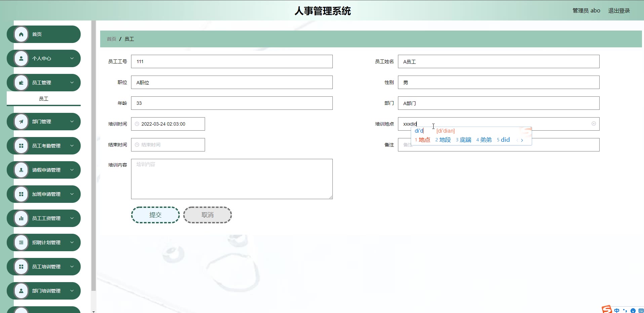Open 员工工资管理 in the sidebar
This screenshot has width=644, height=313.
pyautogui.click(x=44, y=218)
